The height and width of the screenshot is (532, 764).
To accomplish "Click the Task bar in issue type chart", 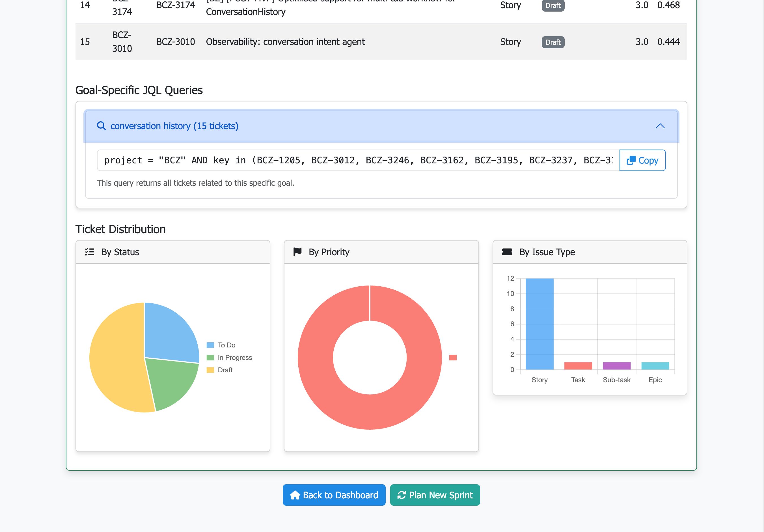I will (578, 366).
